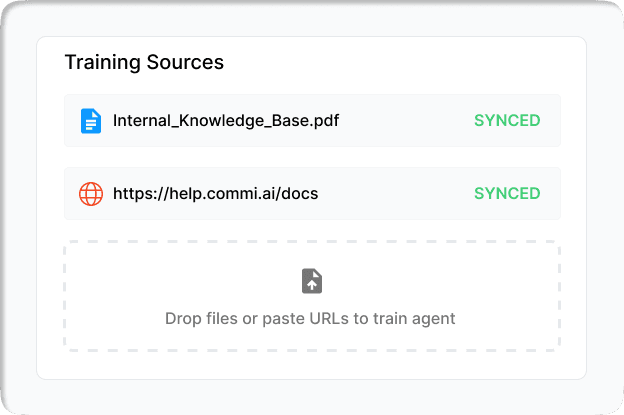Click the 'Drop files or paste URLs' text
The width and height of the screenshot is (624, 415).
coord(310,319)
